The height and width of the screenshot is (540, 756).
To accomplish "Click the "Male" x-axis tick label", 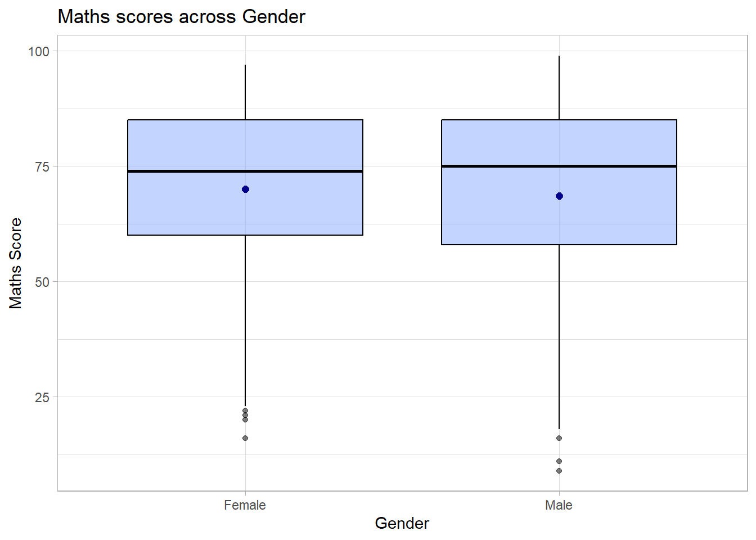I will (x=559, y=505).
